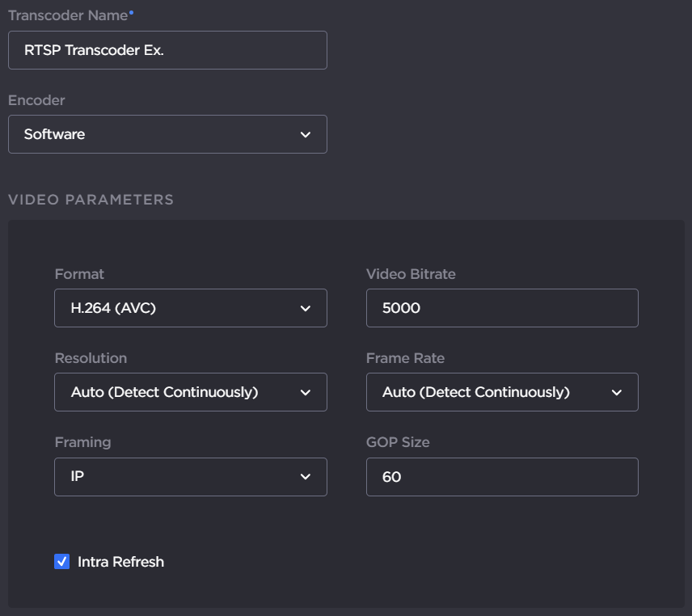The image size is (692, 616).
Task: Select the GOP Size field showing 60
Action: click(x=502, y=477)
